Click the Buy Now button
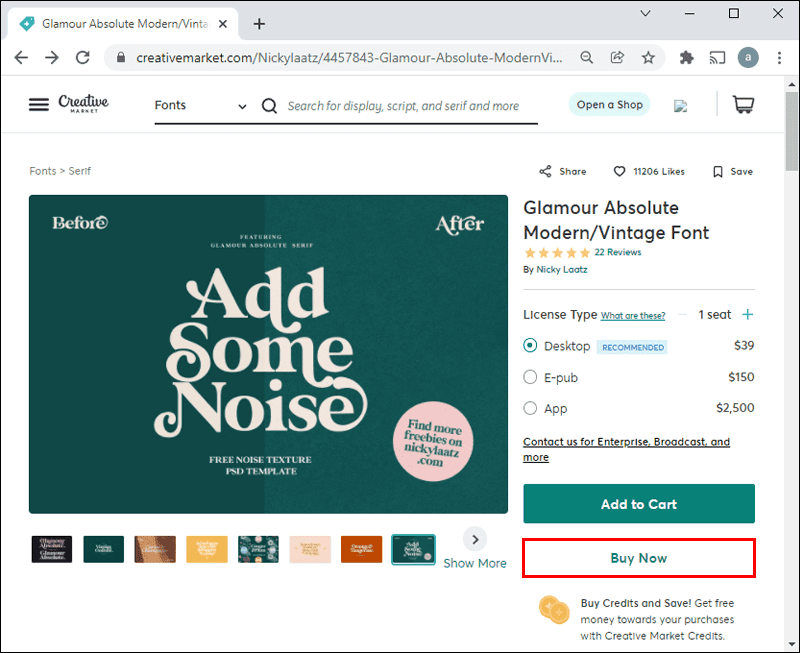 (639, 557)
